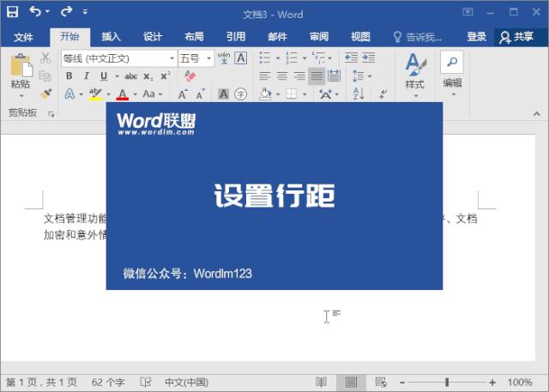Click the sort A-Z icon
Viewport: 549px width, 392px height.
pos(359,93)
